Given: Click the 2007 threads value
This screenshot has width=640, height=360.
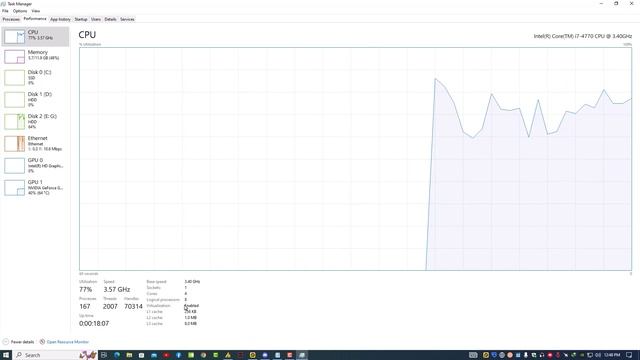Looking at the screenshot, I should tap(110, 307).
